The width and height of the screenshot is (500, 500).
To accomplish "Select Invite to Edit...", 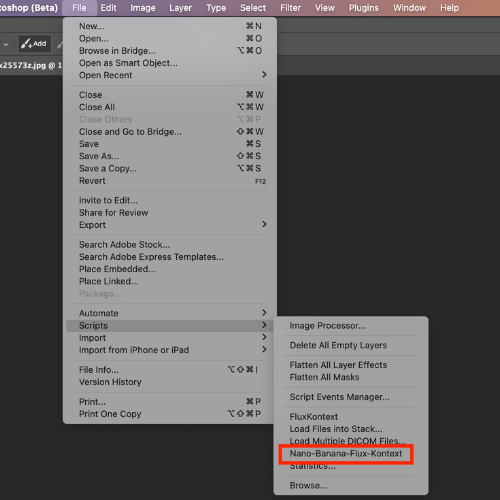I will 170,200.
